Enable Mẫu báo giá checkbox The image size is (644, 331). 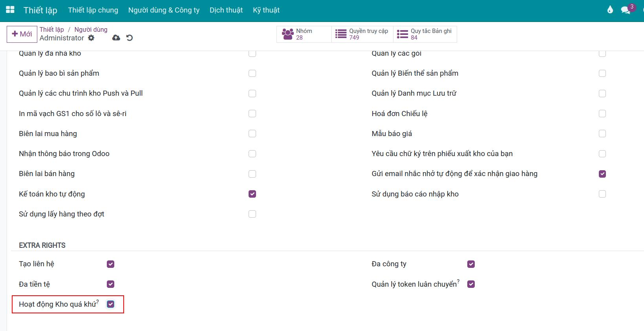tap(602, 134)
